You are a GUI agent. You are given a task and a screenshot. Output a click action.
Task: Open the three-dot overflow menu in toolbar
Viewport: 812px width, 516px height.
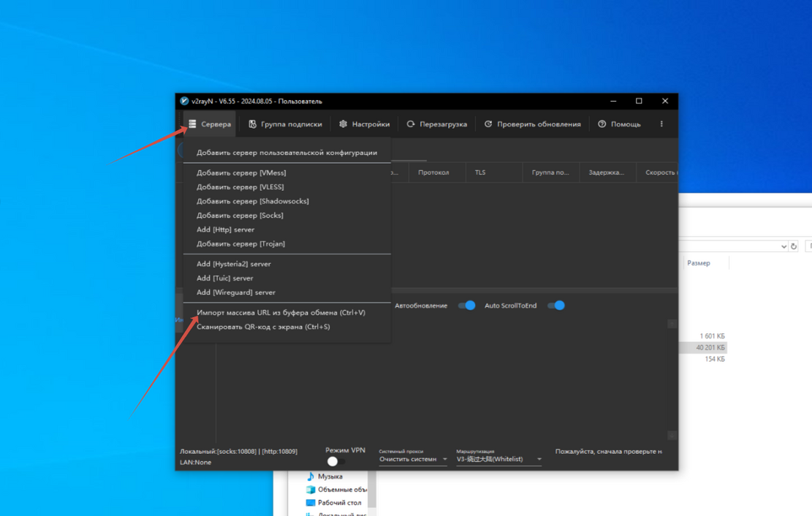[661, 124]
